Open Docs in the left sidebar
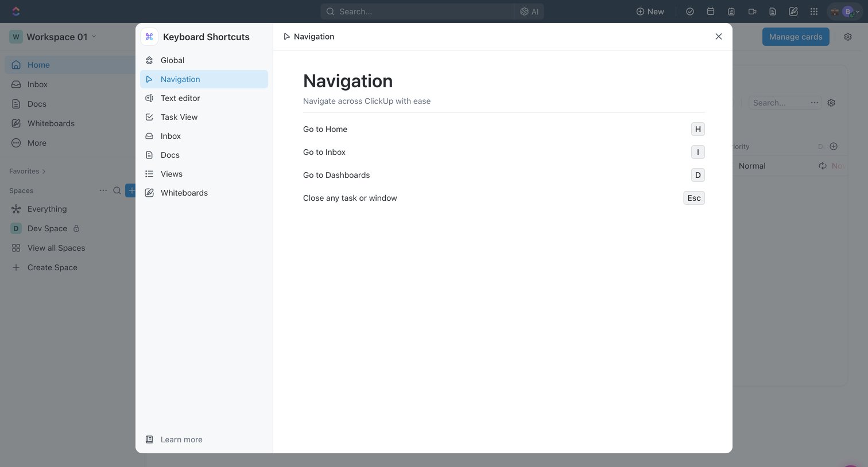 click(70, 104)
